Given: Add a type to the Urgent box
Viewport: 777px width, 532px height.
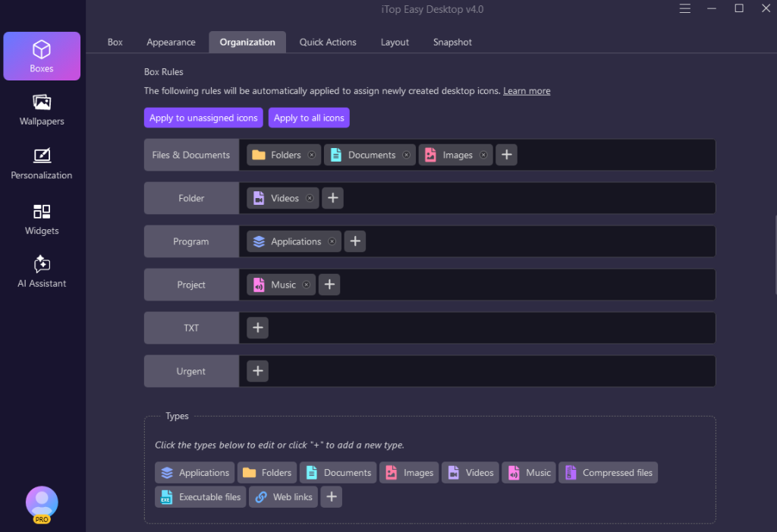Looking at the screenshot, I should 257,371.
